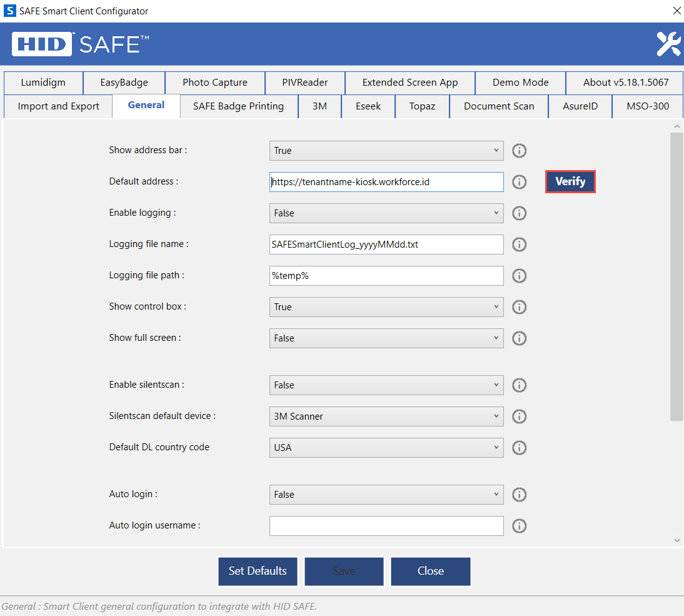Click info icon for Default DL country code
684x616 pixels.
(x=519, y=448)
